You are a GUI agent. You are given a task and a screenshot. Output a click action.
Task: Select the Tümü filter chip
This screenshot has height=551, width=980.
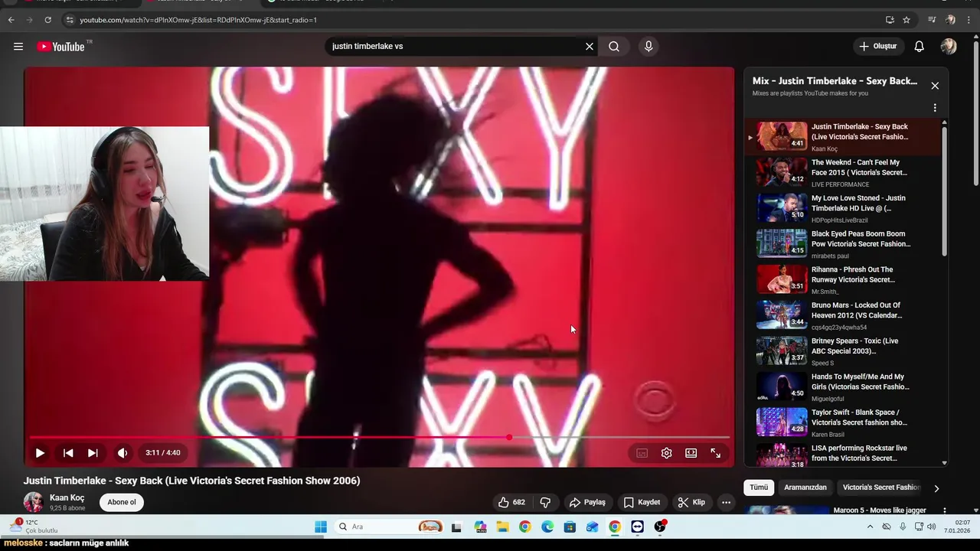coord(759,487)
